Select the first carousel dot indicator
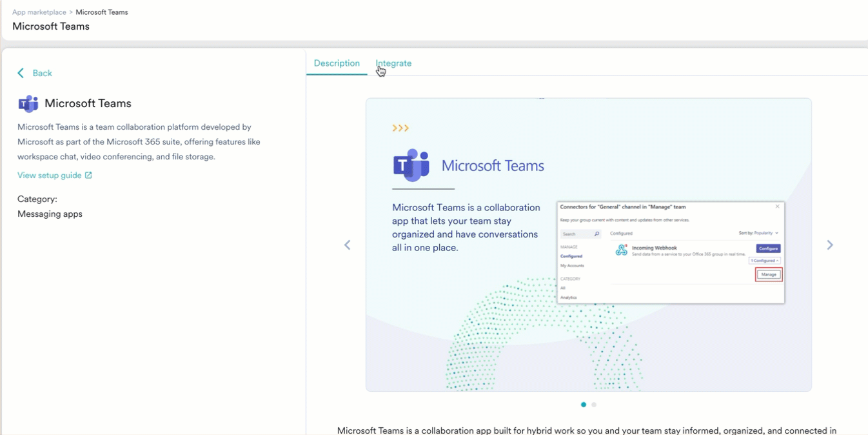This screenshot has width=868, height=435. (584, 405)
